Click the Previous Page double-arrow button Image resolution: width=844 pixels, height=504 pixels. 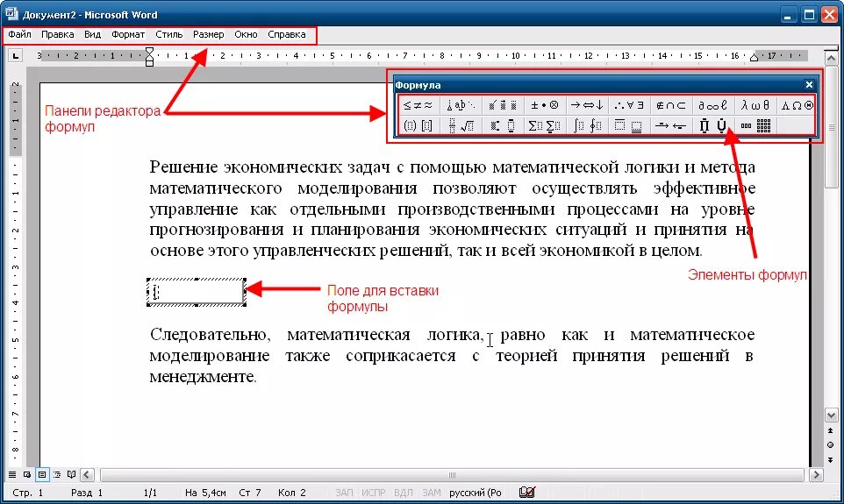tap(831, 431)
